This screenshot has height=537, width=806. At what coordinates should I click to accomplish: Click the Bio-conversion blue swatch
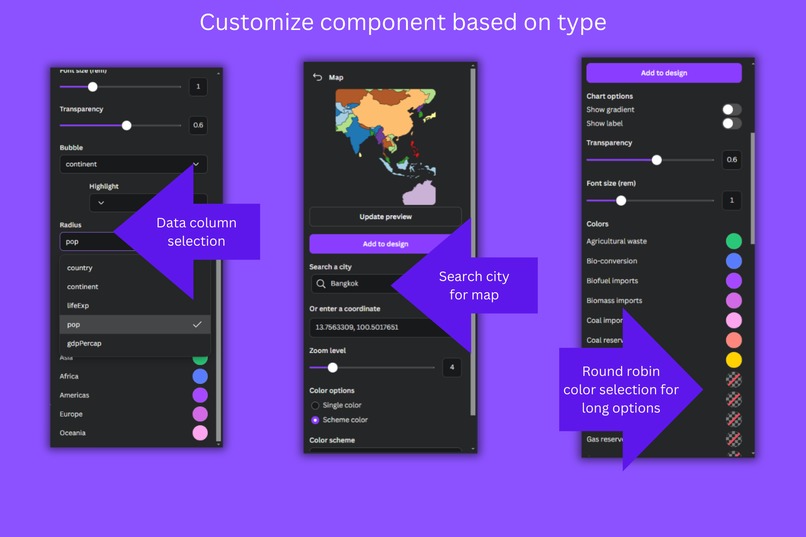pyautogui.click(x=734, y=261)
